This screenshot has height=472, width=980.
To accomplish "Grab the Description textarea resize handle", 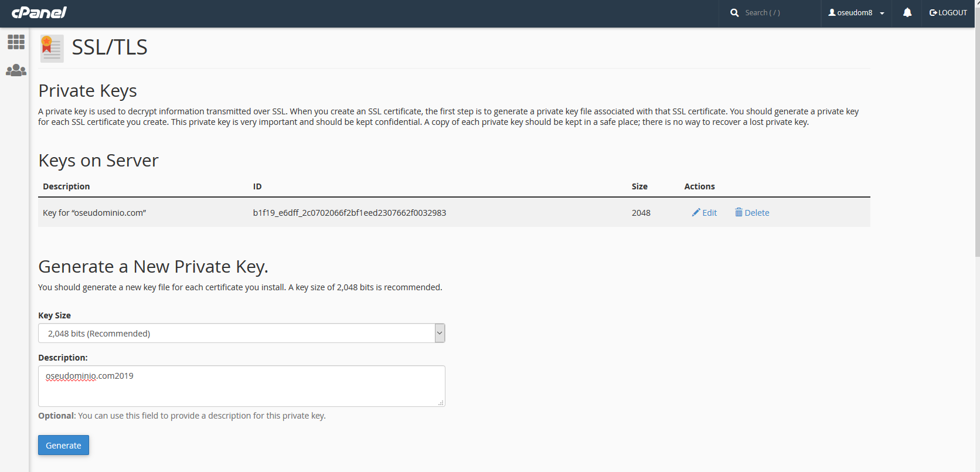I will [441, 403].
